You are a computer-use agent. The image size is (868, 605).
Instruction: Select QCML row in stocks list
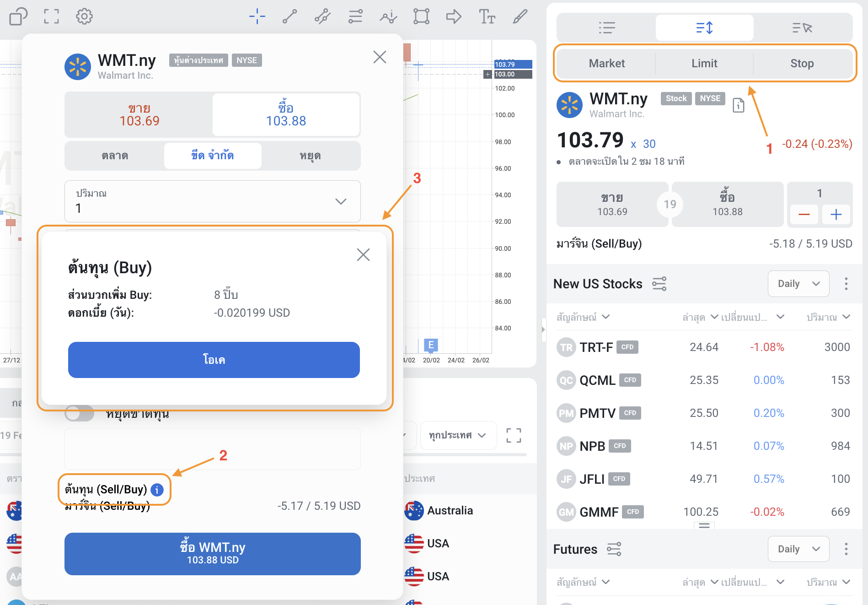[703, 380]
